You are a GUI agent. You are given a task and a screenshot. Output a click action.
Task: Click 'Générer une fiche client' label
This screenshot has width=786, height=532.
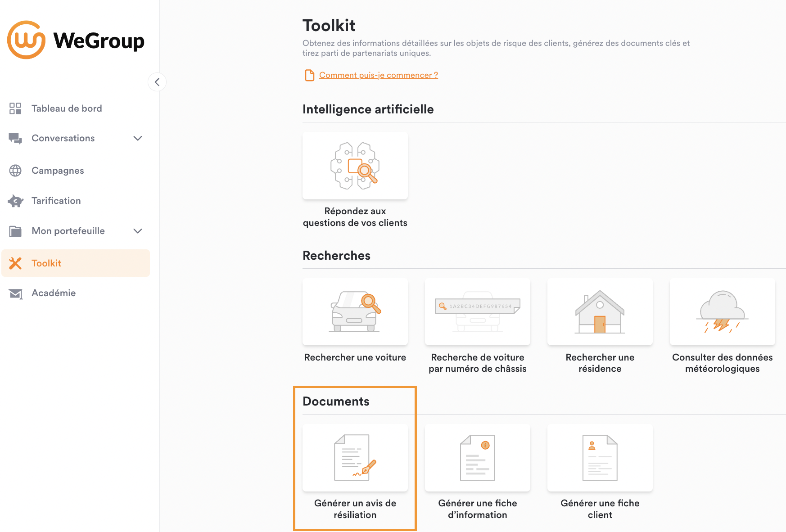click(600, 509)
